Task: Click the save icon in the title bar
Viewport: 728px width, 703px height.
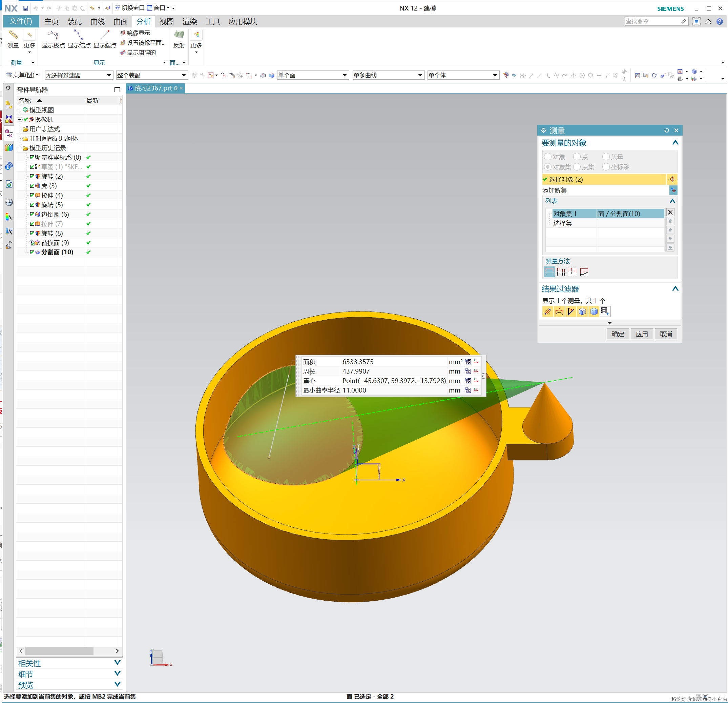Action: click(26, 8)
